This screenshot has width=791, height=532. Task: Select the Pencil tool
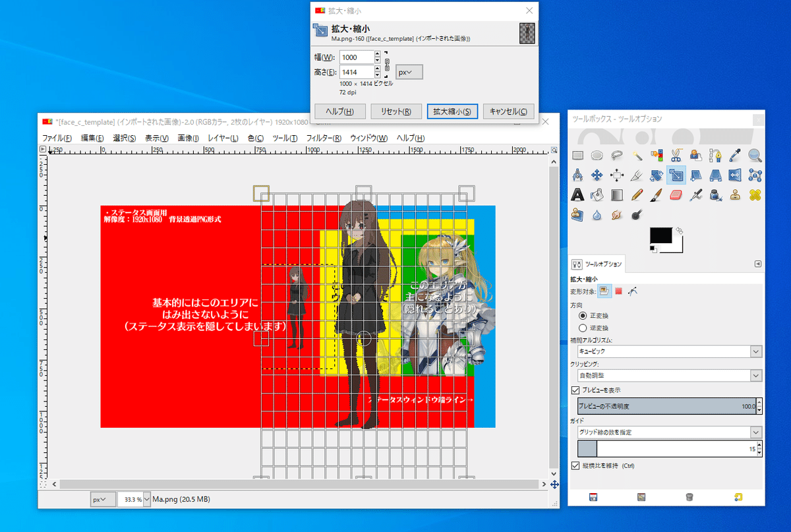[x=637, y=195]
